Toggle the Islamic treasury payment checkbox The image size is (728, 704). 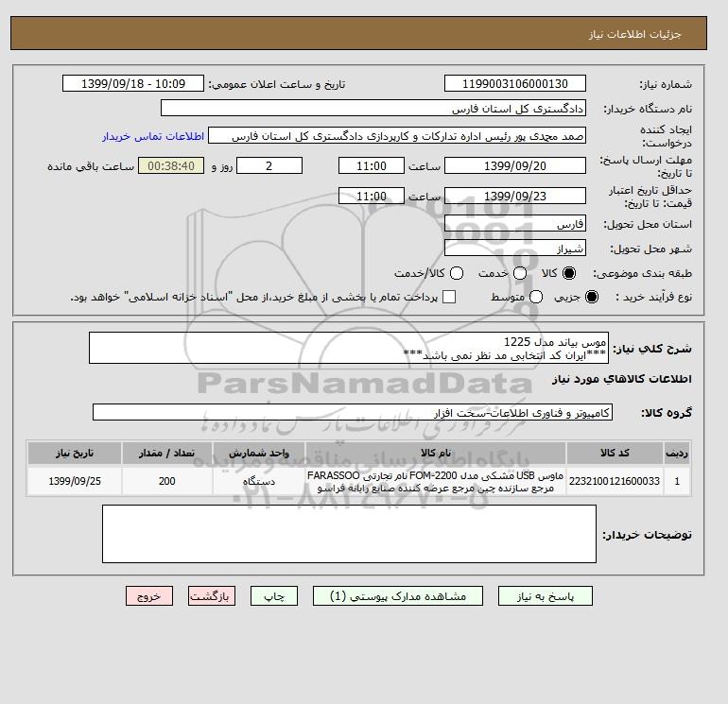(x=448, y=297)
